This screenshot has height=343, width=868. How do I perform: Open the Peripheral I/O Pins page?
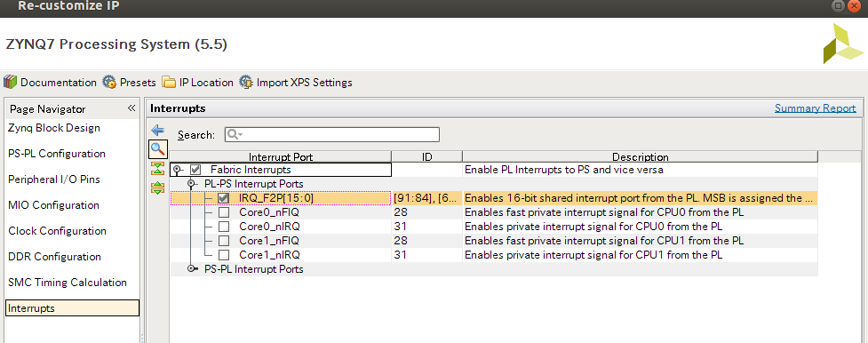pos(53,179)
